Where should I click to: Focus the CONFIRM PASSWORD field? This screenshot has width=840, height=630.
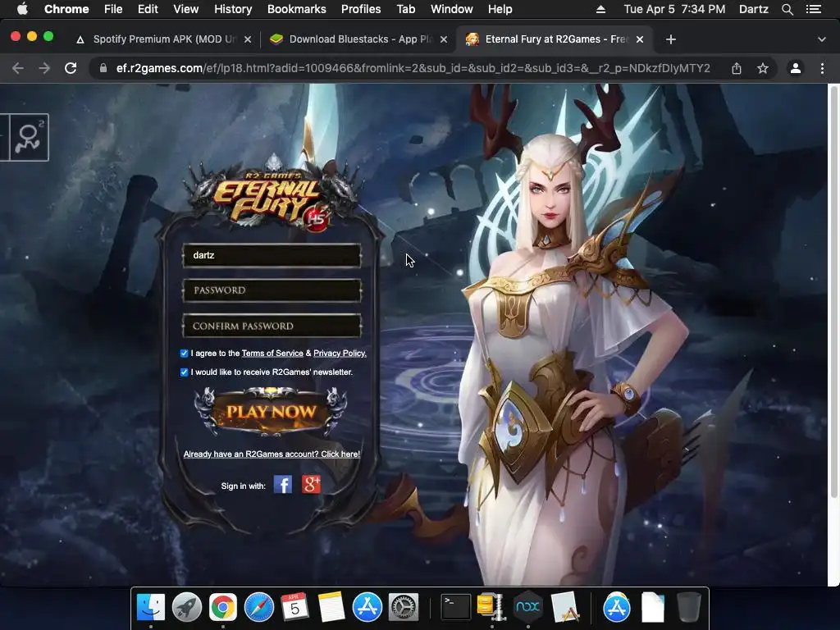tap(272, 326)
